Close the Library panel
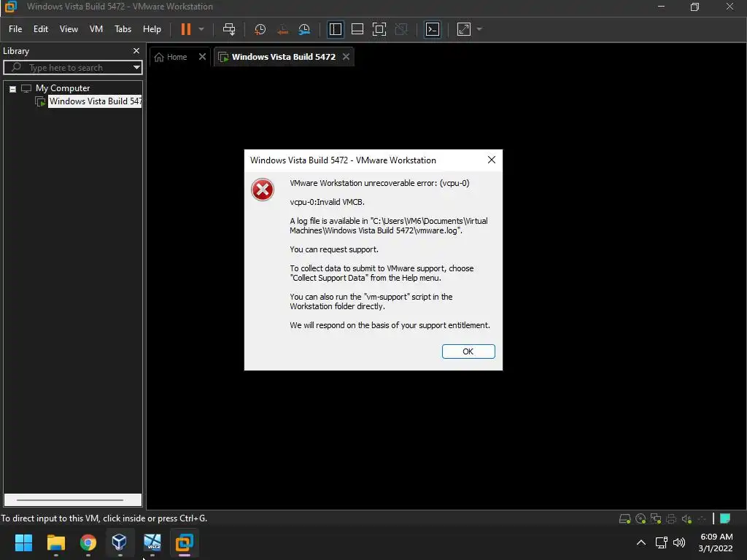 coord(136,50)
